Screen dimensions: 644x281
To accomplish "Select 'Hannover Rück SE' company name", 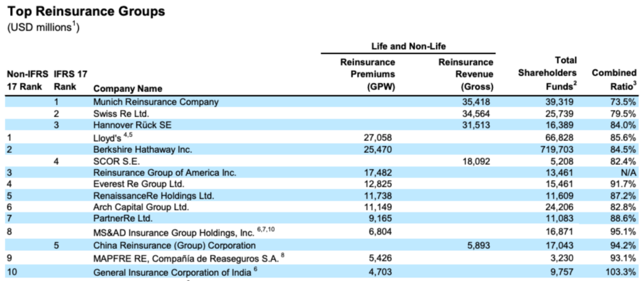I will [132, 126].
